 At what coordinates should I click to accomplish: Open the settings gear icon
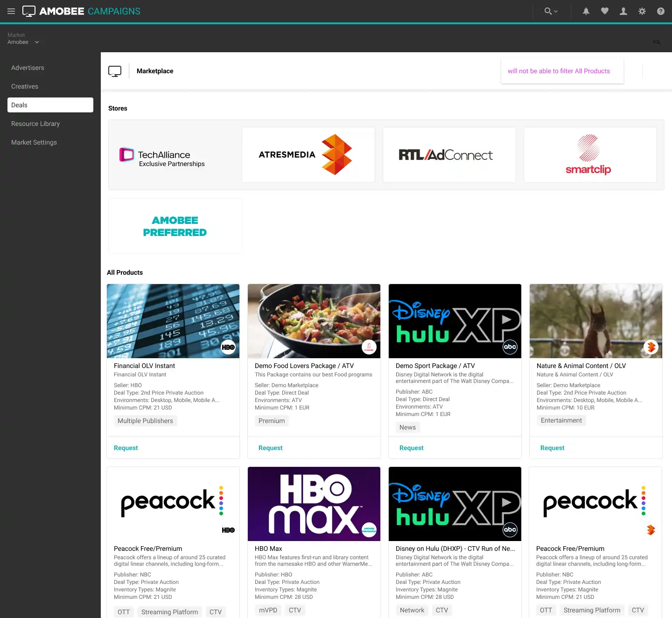click(642, 11)
